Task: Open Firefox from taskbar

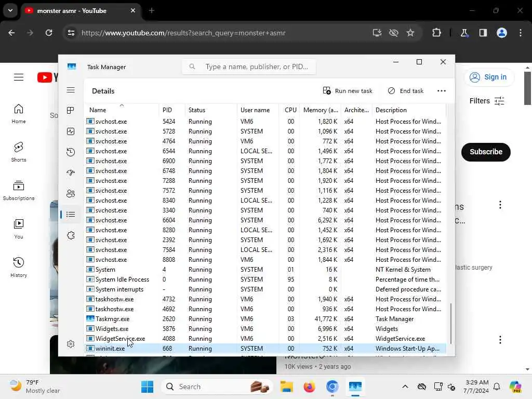Action: pos(310,387)
